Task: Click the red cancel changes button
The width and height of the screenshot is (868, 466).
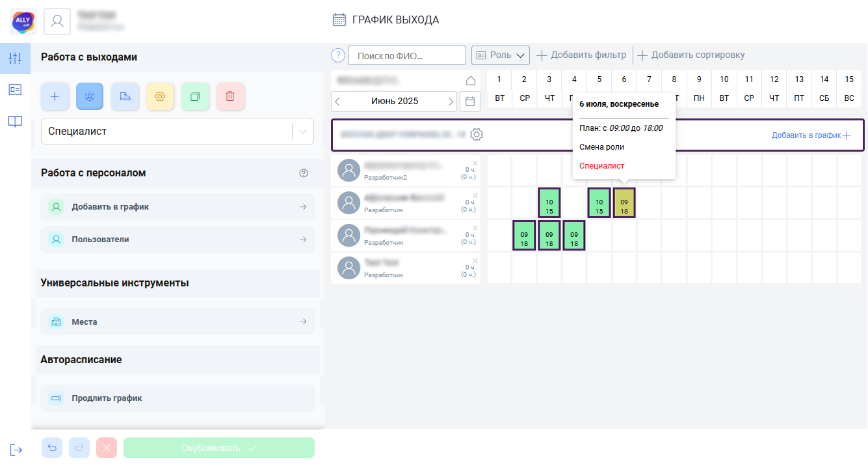Action: [107, 448]
